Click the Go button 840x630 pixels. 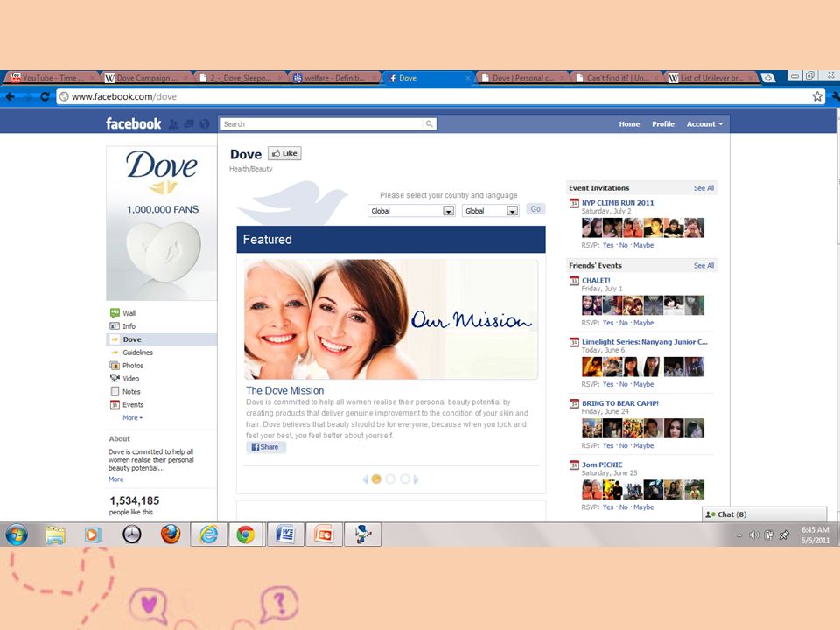(535, 209)
